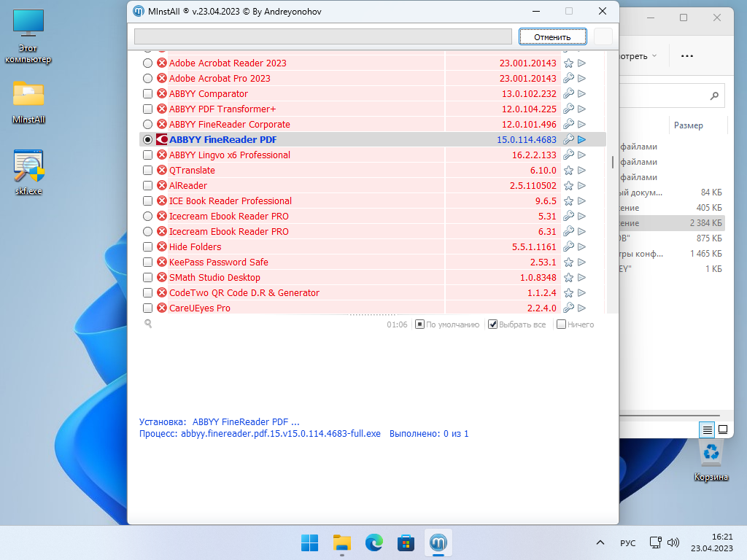The image size is (747, 560).
Task: Select skf.exe desktop icon
Action: coord(28,172)
